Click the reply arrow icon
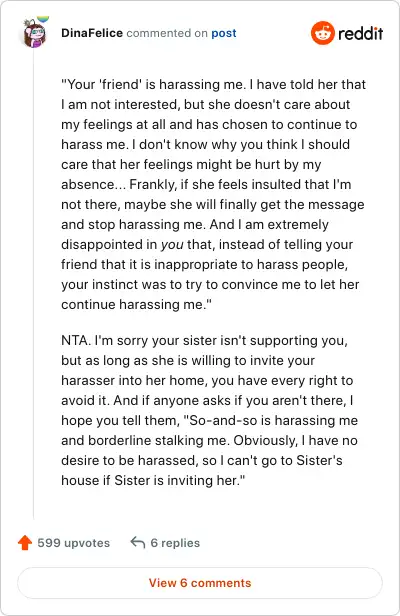 pos(138,542)
